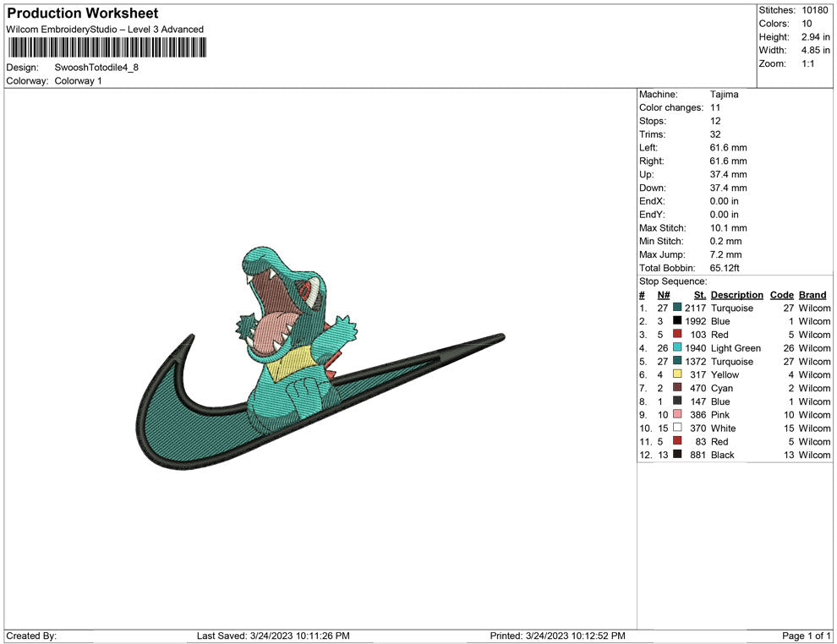Click the Code column header
Screen dimensions: 837x644
[781, 294]
